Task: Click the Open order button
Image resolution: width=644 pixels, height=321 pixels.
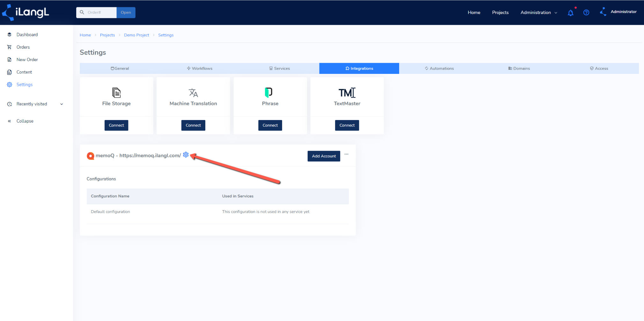Action: (x=126, y=12)
